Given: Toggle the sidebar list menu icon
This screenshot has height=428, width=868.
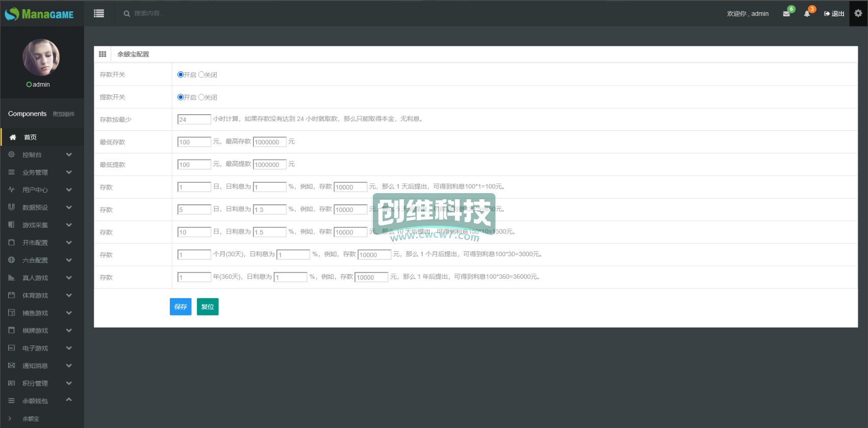Looking at the screenshot, I should pyautogui.click(x=99, y=14).
